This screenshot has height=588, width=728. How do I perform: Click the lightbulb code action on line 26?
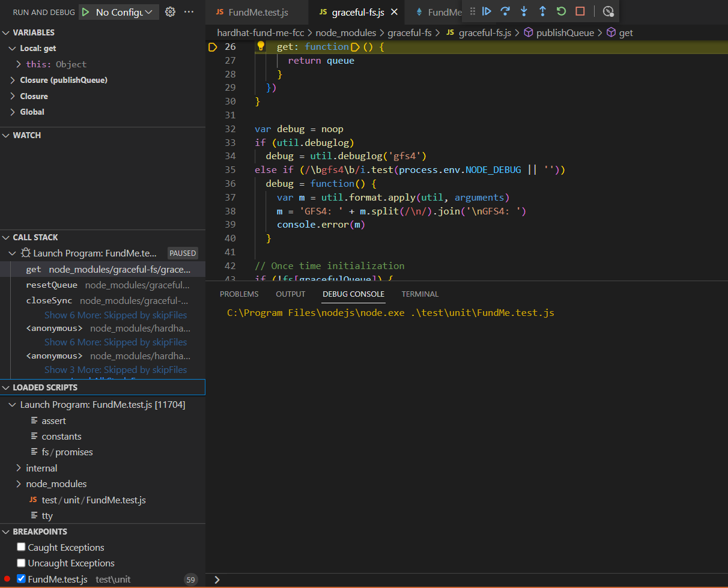[x=261, y=46]
